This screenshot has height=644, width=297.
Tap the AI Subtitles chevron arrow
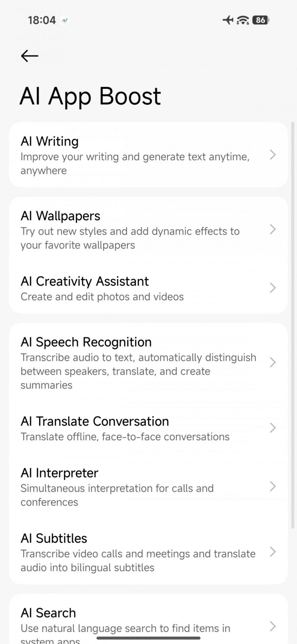pyautogui.click(x=273, y=552)
